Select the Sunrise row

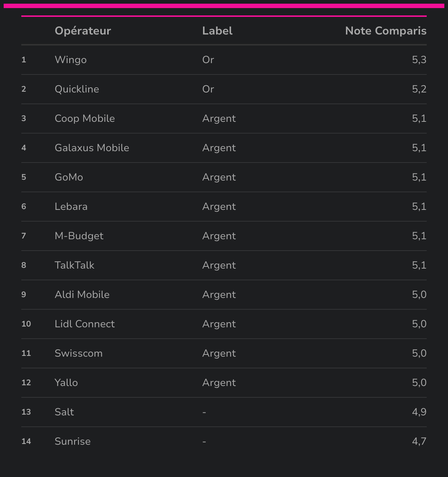[224, 441]
